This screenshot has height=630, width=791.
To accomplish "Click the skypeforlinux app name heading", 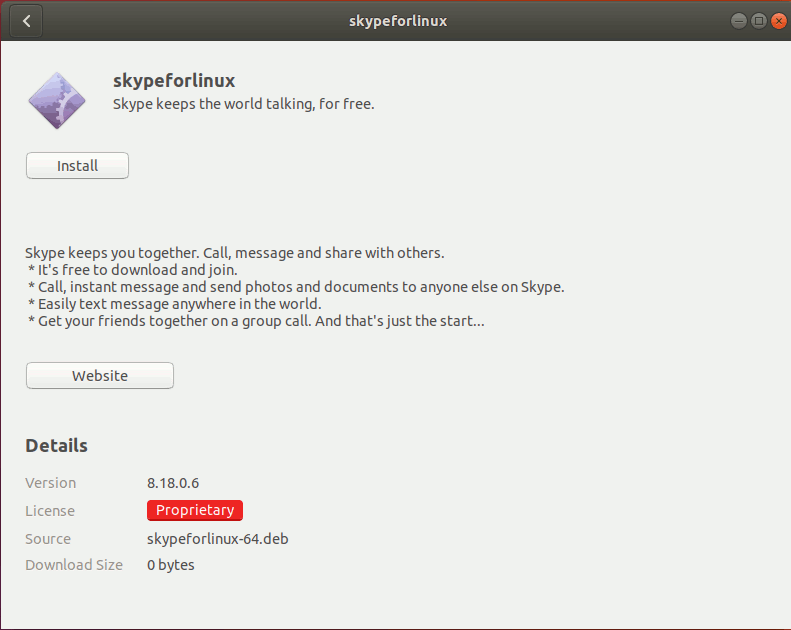I will (x=174, y=81).
